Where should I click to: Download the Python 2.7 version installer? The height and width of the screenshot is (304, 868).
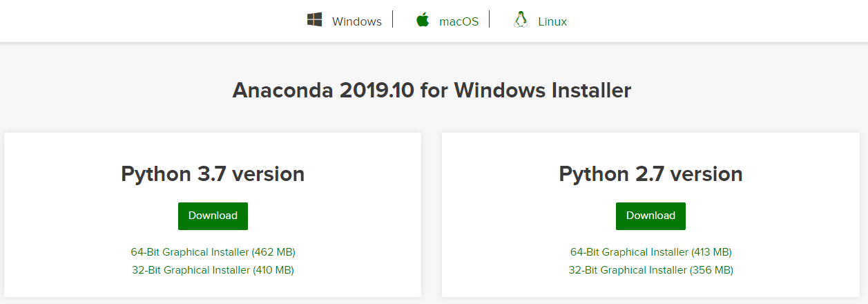point(650,216)
